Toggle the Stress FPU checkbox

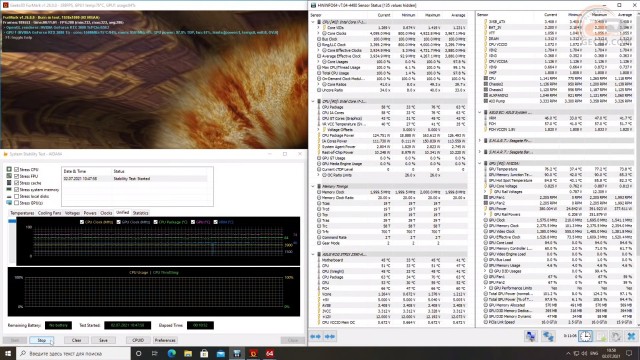[17, 176]
